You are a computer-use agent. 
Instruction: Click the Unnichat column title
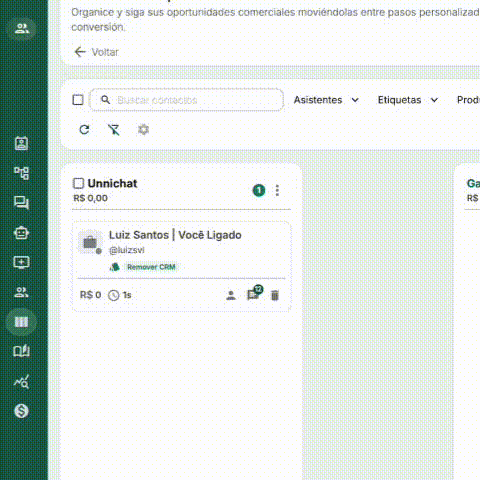point(112,183)
